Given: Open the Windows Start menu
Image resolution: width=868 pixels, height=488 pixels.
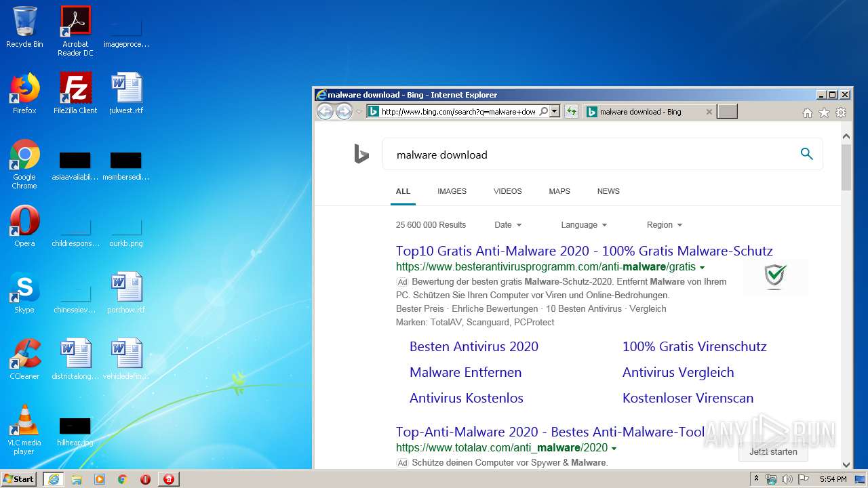Looking at the screenshot, I should pos(19,479).
